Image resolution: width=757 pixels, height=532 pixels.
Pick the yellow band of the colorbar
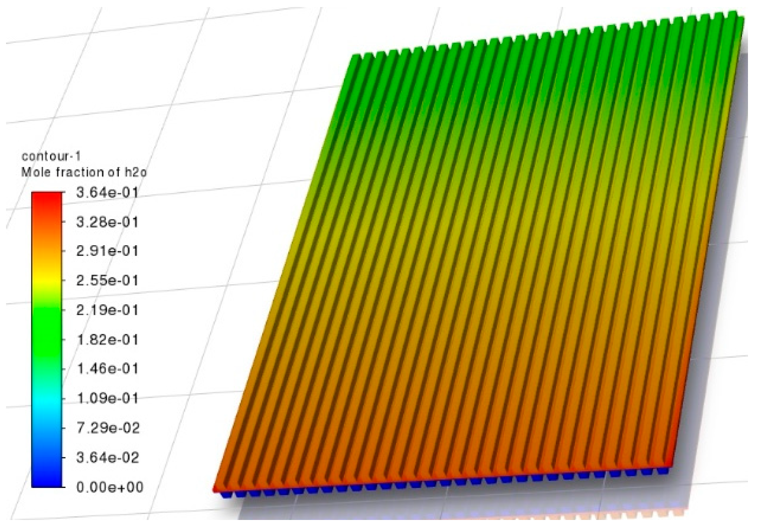point(47,281)
